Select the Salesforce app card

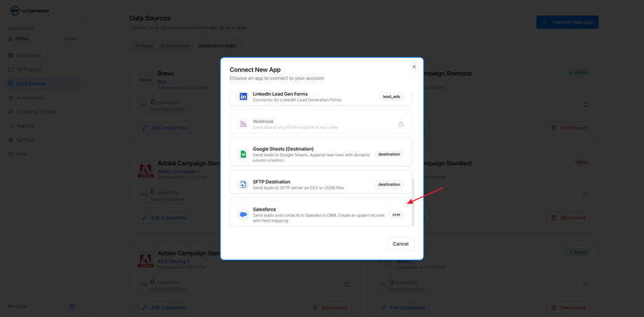[321, 212]
